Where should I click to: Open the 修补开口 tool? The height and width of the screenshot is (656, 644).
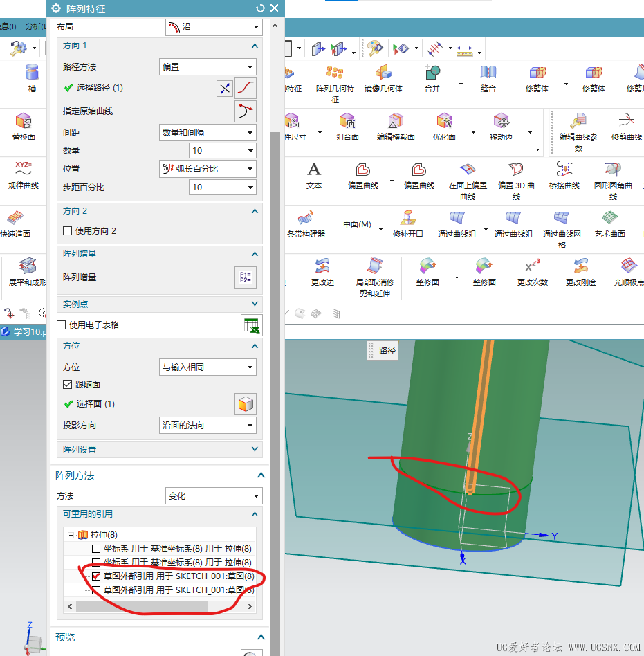(407, 217)
